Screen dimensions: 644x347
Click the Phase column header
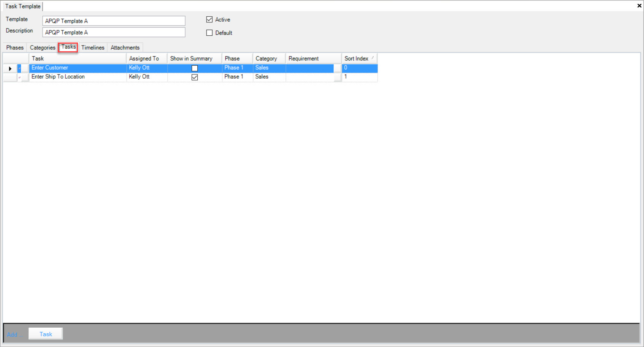click(x=237, y=58)
